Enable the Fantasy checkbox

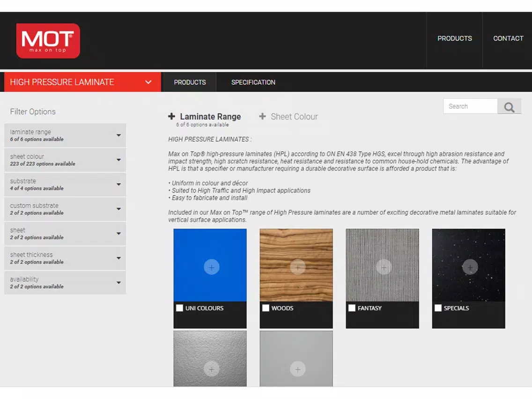(352, 308)
